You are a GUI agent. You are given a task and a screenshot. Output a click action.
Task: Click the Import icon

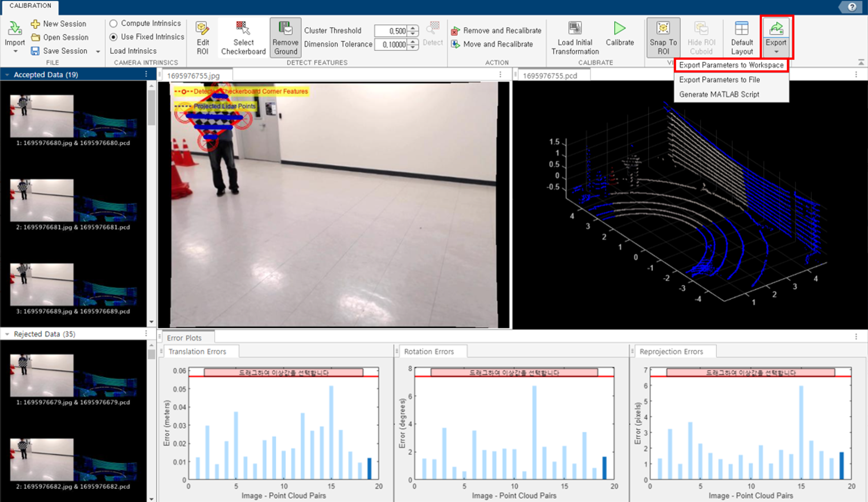click(x=15, y=29)
